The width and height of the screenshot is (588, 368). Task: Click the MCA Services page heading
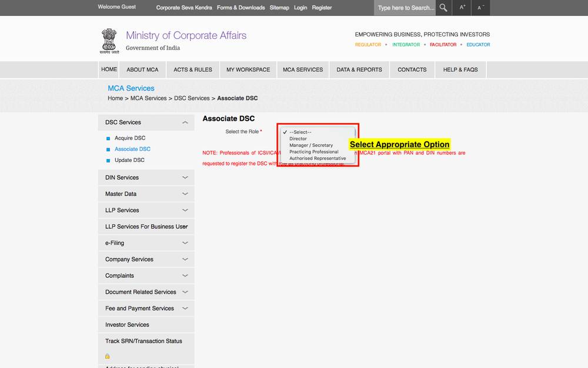click(131, 88)
